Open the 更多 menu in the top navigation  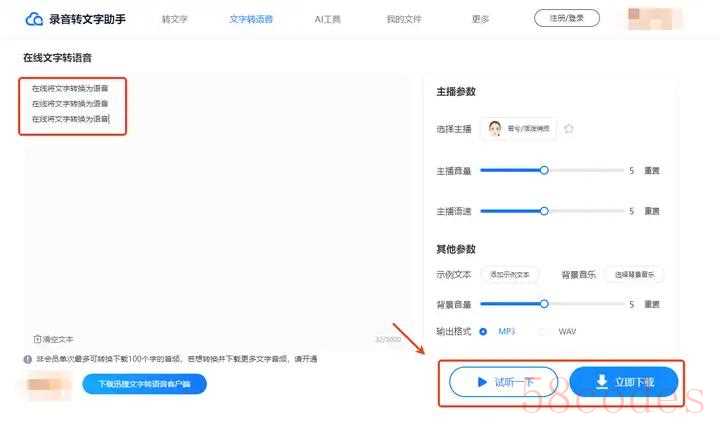click(x=481, y=19)
